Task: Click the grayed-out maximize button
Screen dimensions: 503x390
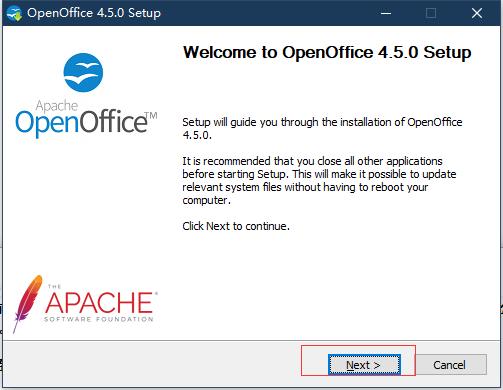Action: point(431,13)
